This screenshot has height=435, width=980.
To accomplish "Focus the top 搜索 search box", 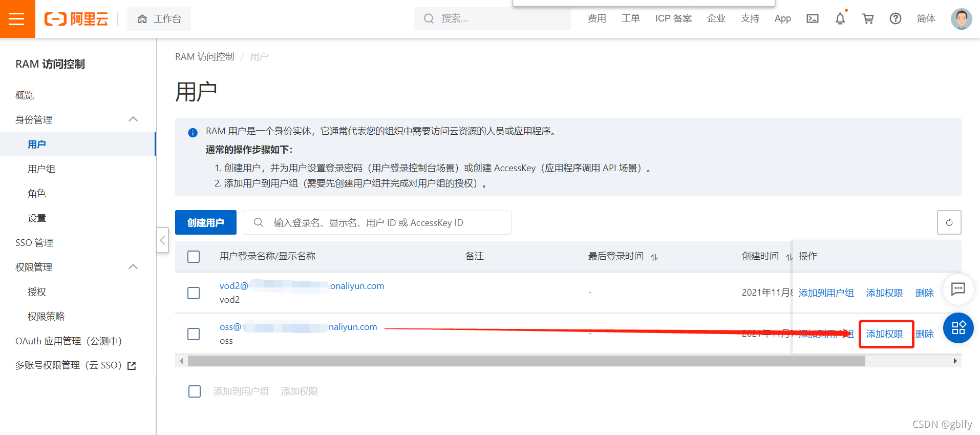I will [493, 19].
